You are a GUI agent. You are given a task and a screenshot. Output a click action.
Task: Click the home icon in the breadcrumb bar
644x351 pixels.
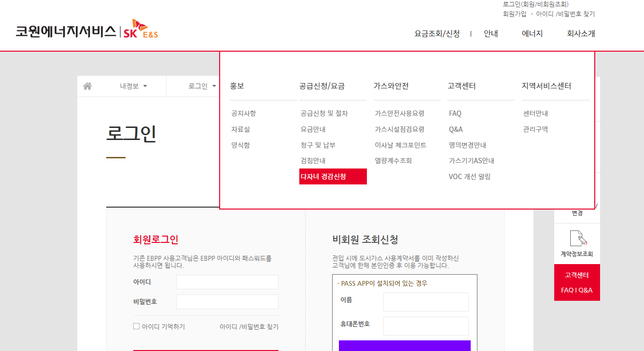tap(87, 85)
